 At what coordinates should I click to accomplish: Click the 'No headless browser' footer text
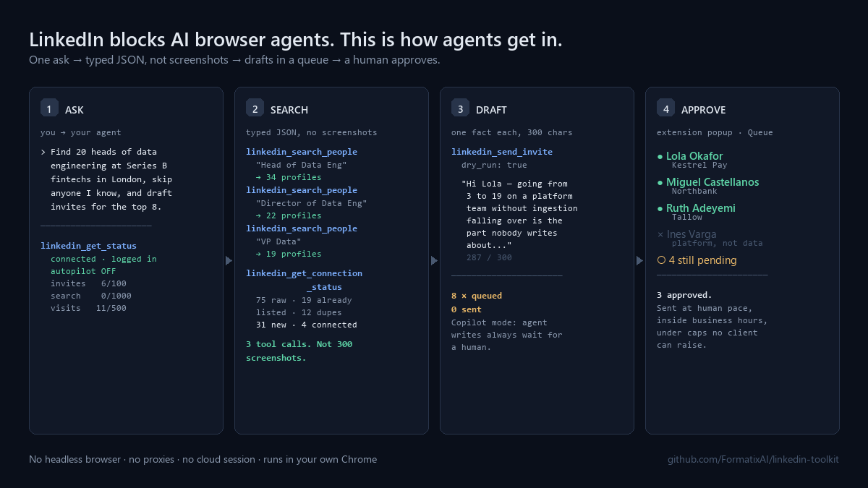coord(203,459)
